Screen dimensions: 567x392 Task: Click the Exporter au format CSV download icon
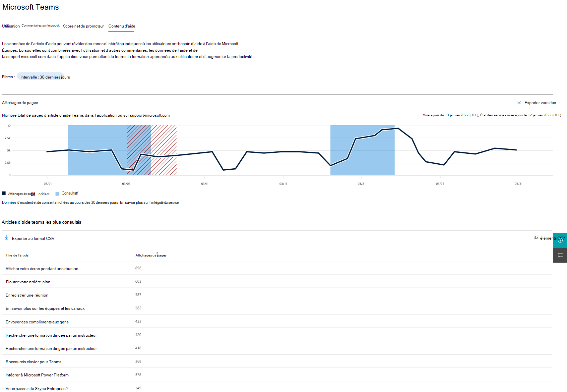click(x=7, y=238)
